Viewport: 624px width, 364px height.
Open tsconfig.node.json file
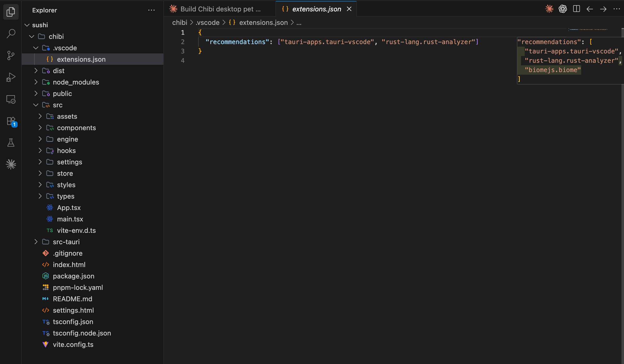coord(93,333)
